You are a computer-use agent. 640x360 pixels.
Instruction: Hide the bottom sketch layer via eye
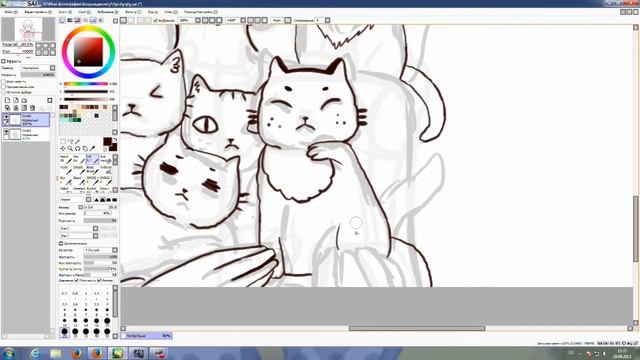(6, 132)
